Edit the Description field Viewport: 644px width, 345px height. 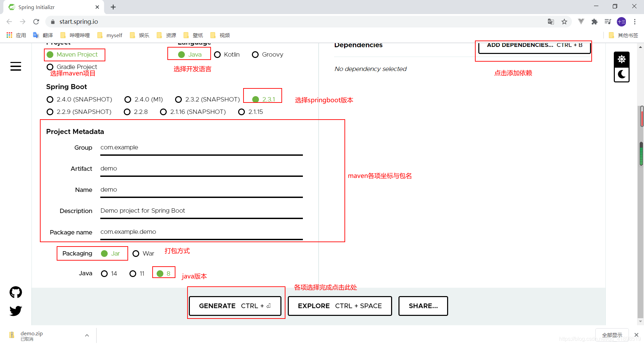202,211
